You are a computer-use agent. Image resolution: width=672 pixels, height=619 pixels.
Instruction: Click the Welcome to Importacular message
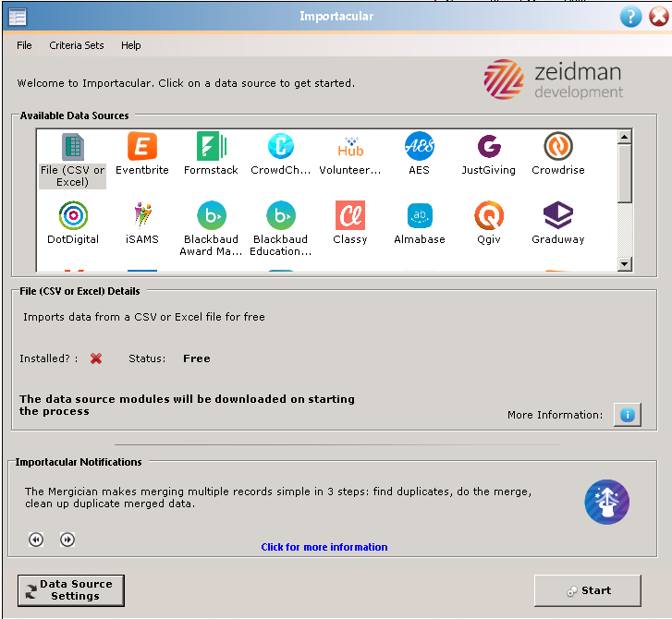coord(186,83)
